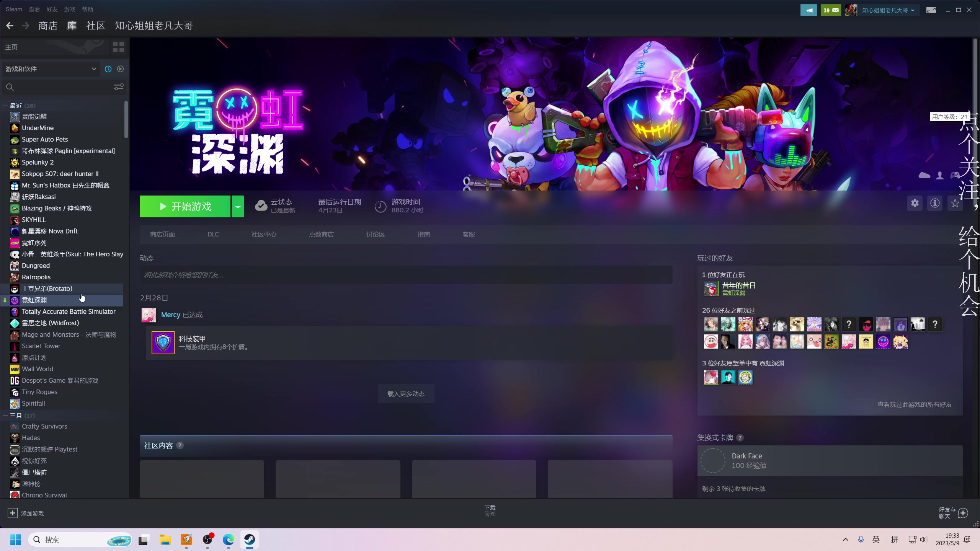The width and height of the screenshot is (980, 551).
Task: Go back with the left arrow
Action: [x=10, y=26]
